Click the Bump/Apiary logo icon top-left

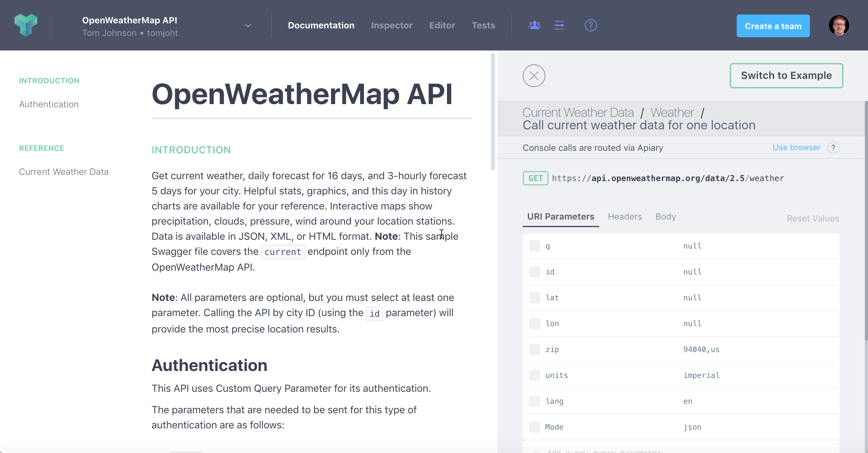point(26,25)
